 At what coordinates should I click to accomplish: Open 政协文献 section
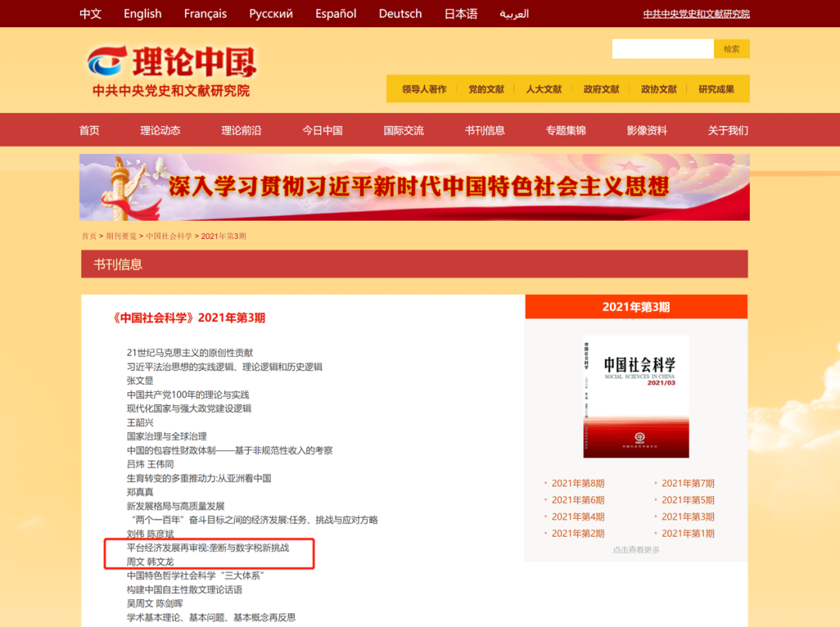659,89
